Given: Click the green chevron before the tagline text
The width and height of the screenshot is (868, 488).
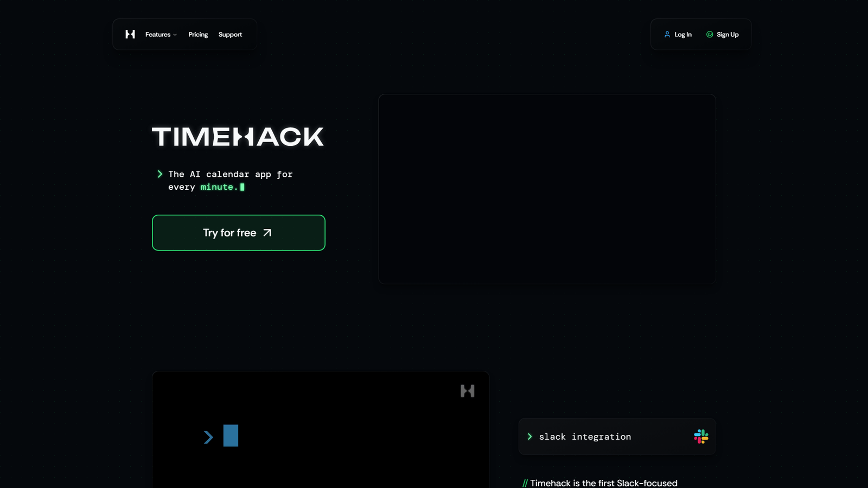Looking at the screenshot, I should (x=159, y=174).
